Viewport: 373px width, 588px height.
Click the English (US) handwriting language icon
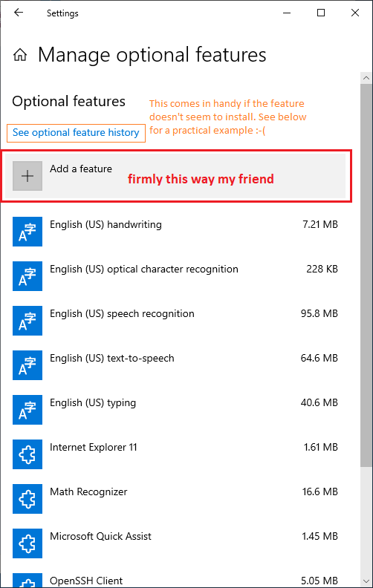pos(27,232)
